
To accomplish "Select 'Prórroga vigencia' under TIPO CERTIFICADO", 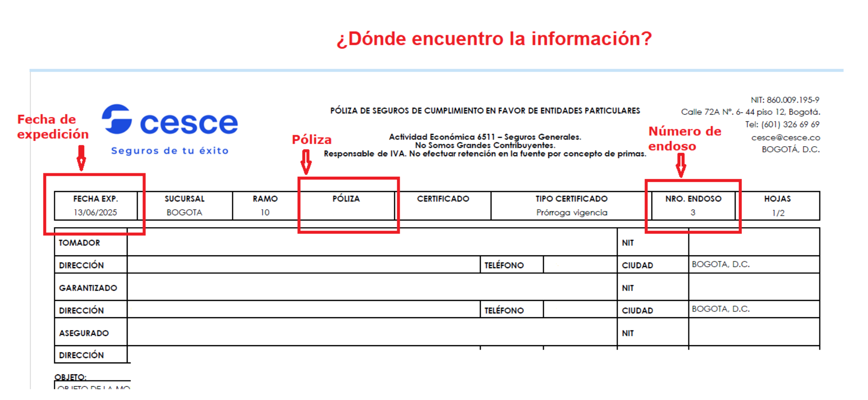I will click(572, 212).
